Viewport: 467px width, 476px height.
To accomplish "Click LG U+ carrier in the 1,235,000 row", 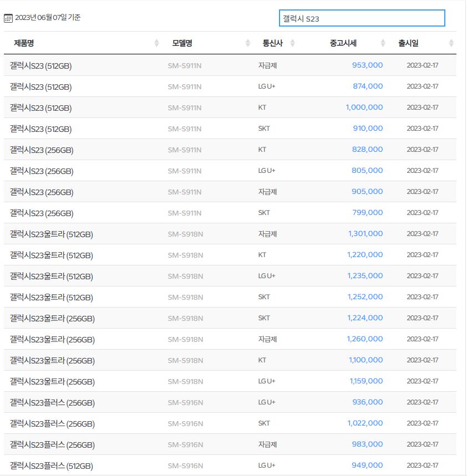I will [x=266, y=275].
